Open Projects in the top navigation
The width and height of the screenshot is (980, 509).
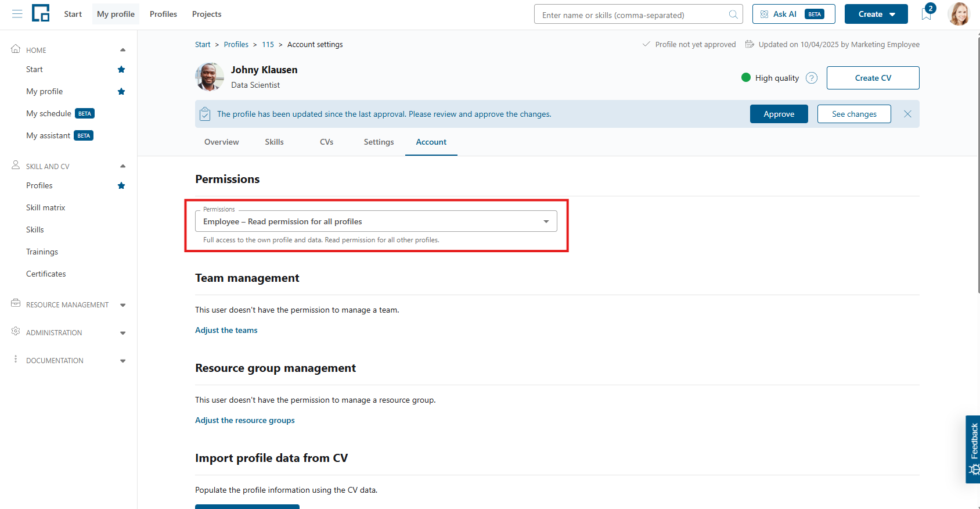(x=207, y=14)
